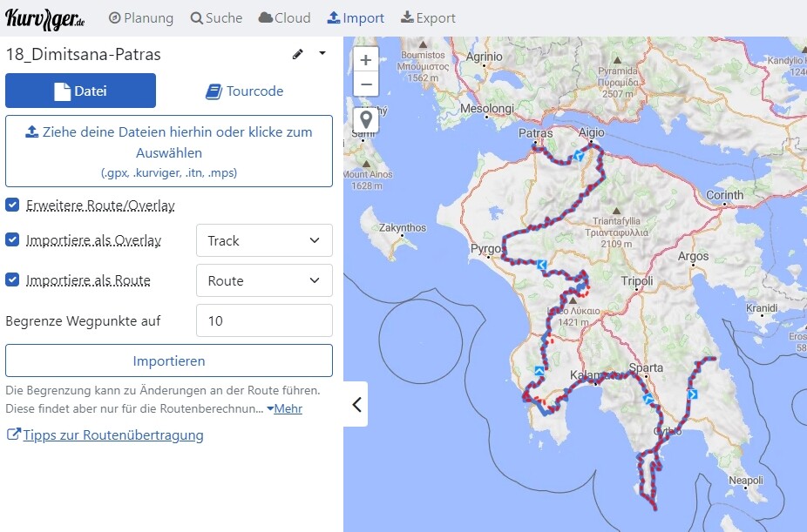Click the waypoint marker near Sparta
This screenshot has height=532, width=807.
[648, 399]
